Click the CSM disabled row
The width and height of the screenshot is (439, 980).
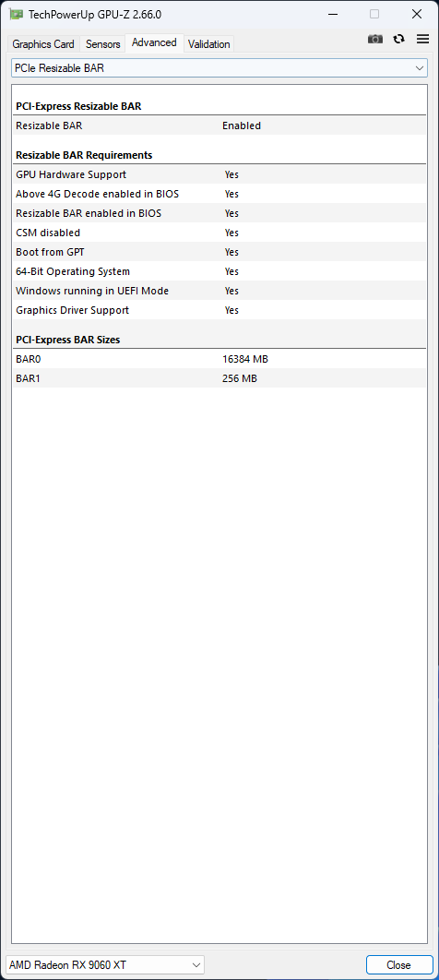(x=219, y=233)
